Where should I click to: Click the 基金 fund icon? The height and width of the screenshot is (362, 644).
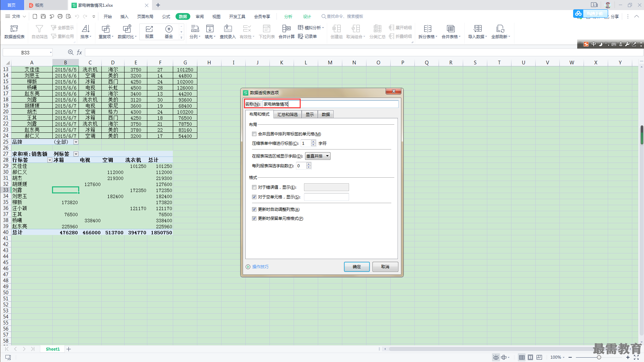[x=169, y=29]
